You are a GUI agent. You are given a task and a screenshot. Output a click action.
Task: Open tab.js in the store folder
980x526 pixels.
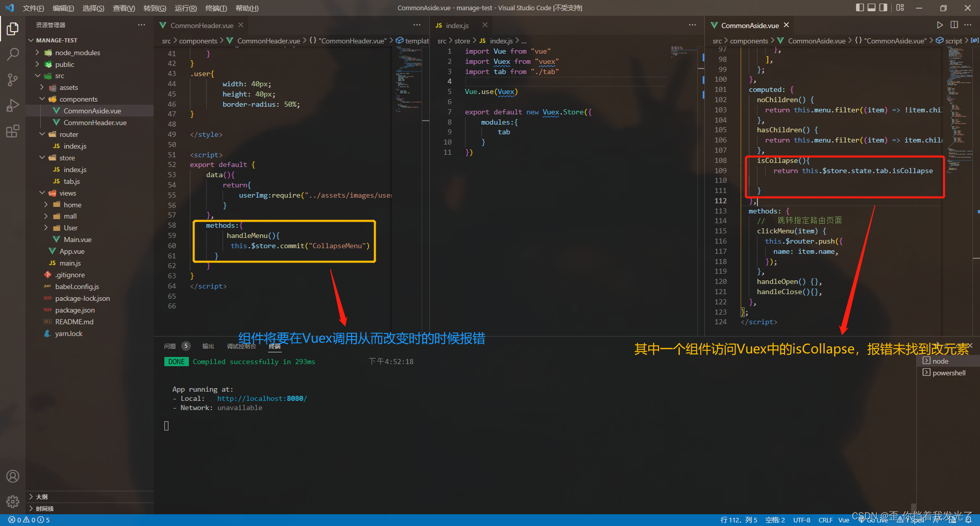tap(71, 181)
